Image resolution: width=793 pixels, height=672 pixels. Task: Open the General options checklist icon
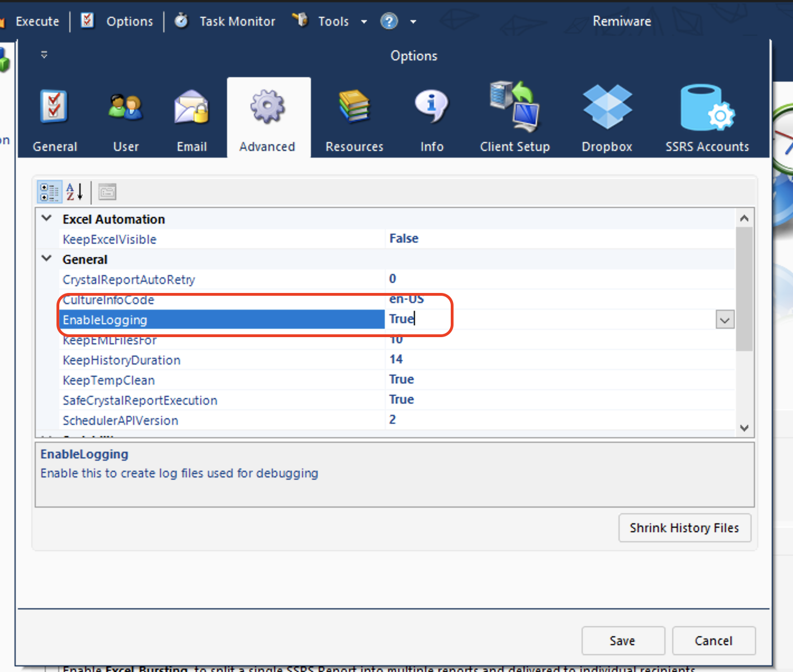(x=54, y=107)
